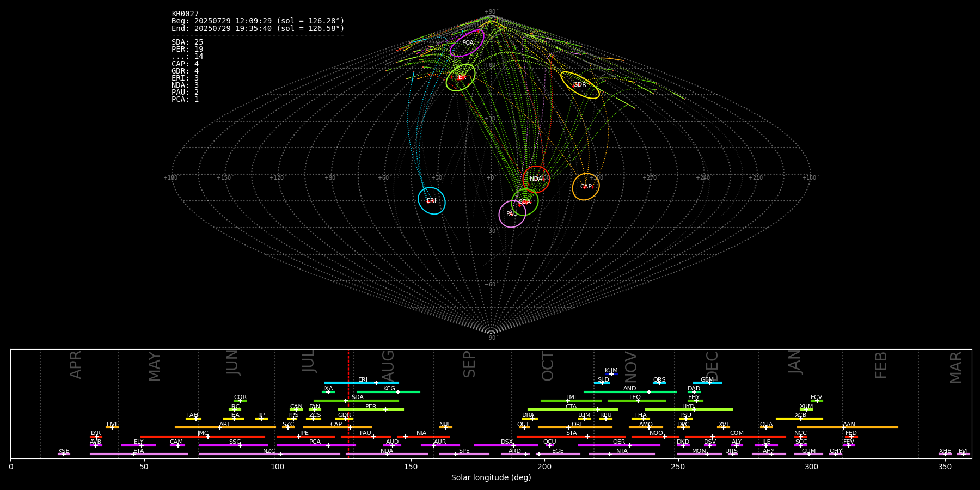The height and width of the screenshot is (490, 980).
Task: Click the PCA radiant circle on sky map
Action: point(467,43)
